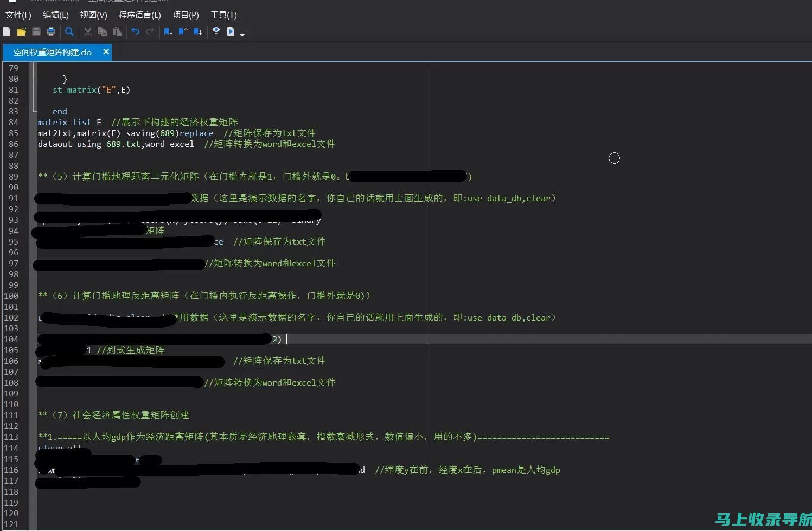Open the 工具(T) menu
This screenshot has width=812, height=531.
coord(223,15)
